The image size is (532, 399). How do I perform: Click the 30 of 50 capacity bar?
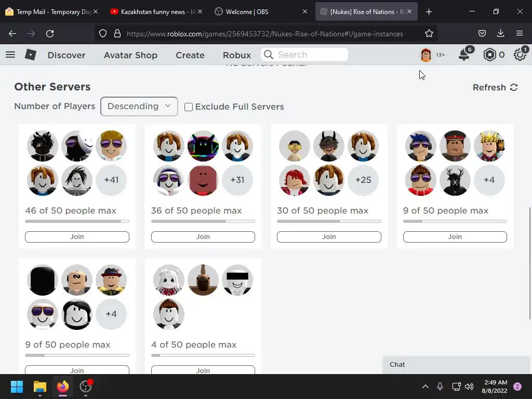point(329,221)
